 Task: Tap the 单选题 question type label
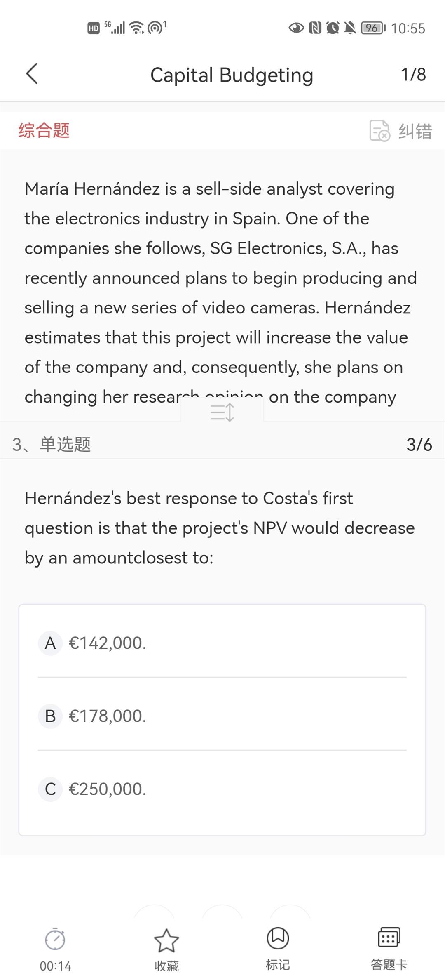tap(65, 445)
